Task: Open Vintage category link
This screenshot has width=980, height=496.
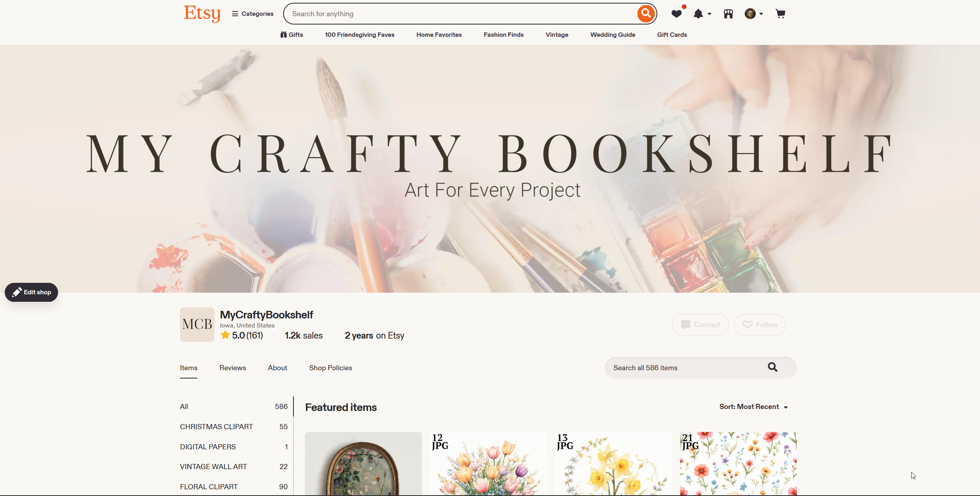Action: (x=557, y=35)
